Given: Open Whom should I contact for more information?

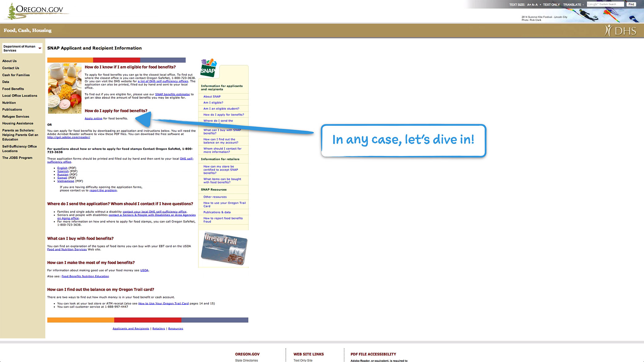Looking at the screenshot, I should tap(223, 150).
